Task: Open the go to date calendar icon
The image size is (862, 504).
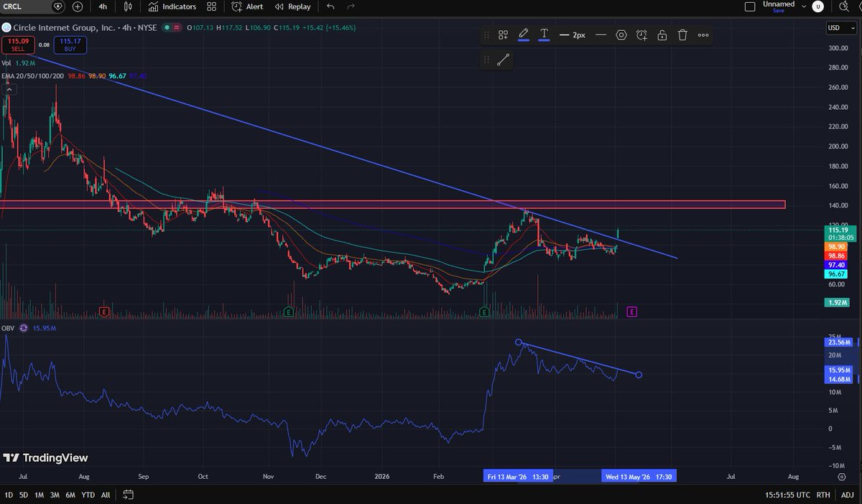Action: pyautogui.click(x=128, y=495)
